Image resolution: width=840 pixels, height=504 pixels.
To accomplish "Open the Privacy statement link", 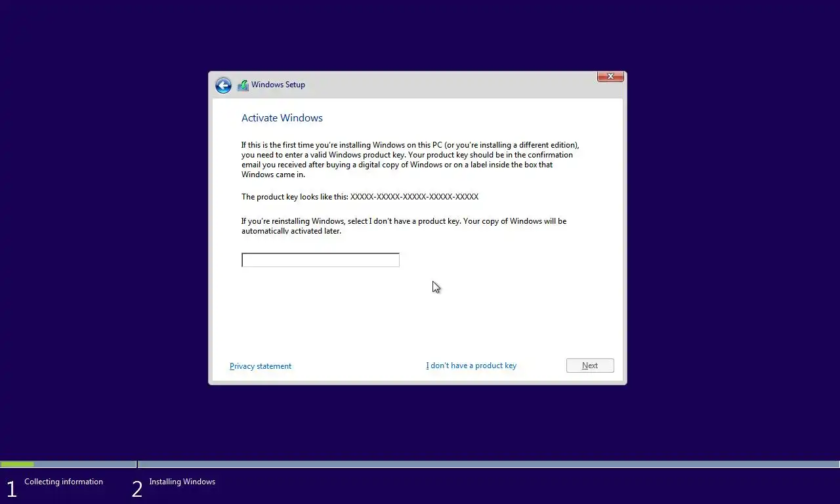I will (261, 366).
